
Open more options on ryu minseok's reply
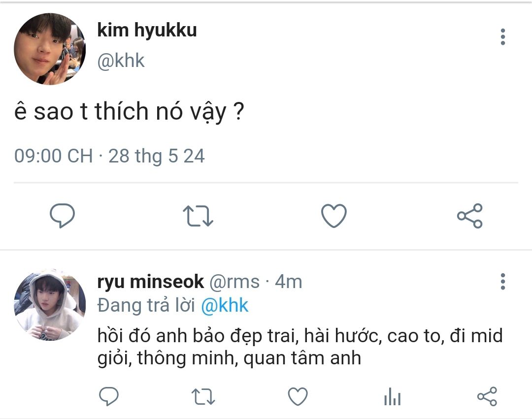tap(502, 281)
